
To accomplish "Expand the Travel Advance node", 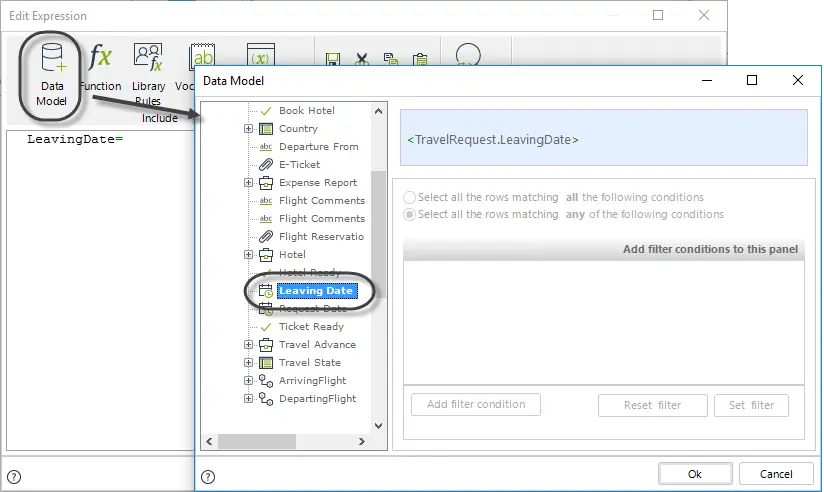I will tap(248, 344).
